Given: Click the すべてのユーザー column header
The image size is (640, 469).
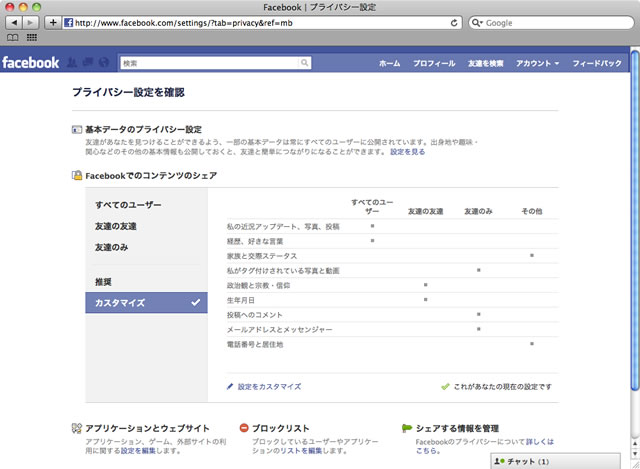Looking at the screenshot, I should 372,207.
